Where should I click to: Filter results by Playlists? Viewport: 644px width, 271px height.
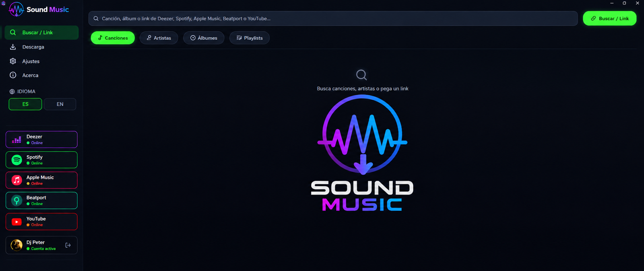[x=250, y=38]
